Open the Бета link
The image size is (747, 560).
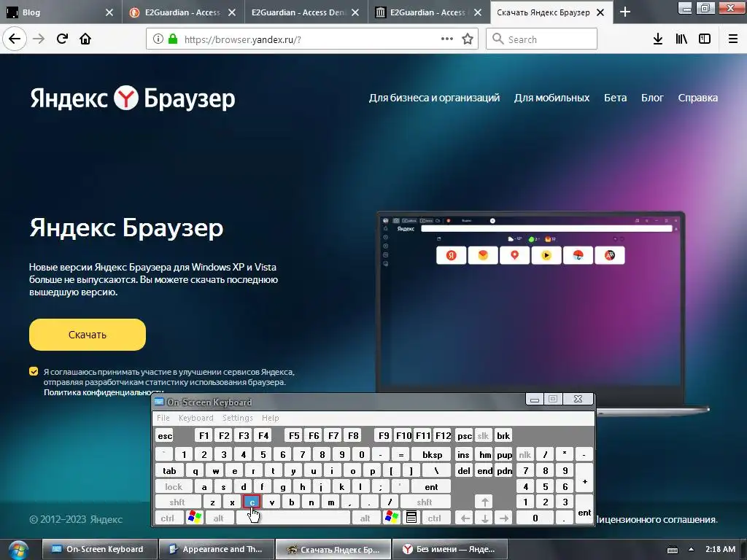(x=615, y=98)
